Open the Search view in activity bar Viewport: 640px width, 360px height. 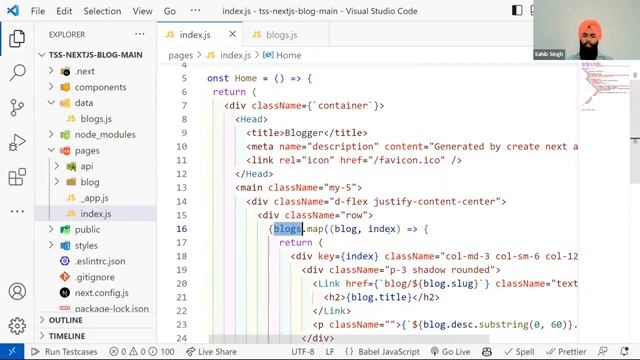pyautogui.click(x=17, y=73)
